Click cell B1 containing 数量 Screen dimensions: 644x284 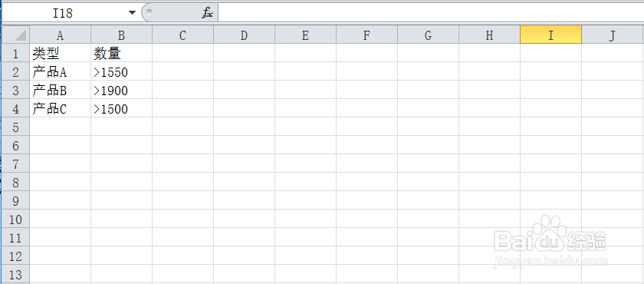click(x=122, y=53)
